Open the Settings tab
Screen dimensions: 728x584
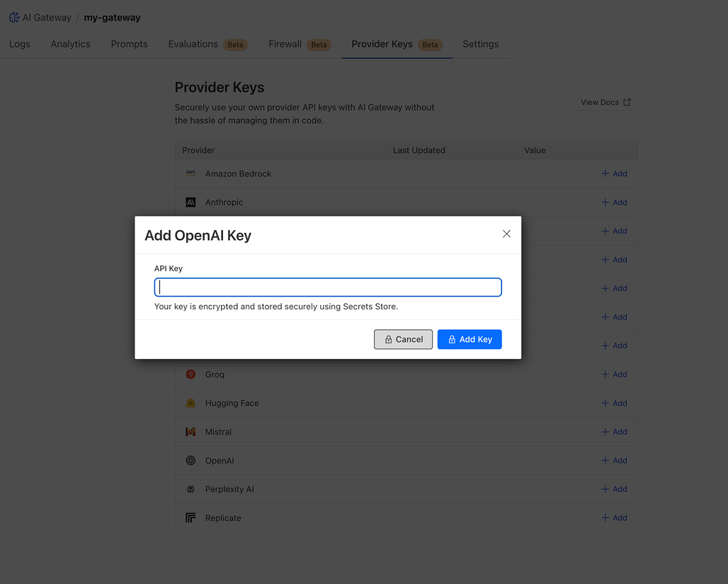[481, 44]
